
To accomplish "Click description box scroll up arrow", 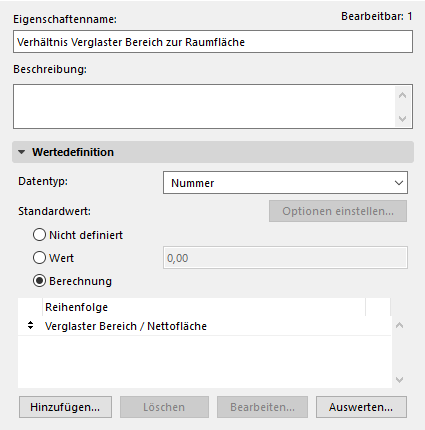I will coord(402,96).
